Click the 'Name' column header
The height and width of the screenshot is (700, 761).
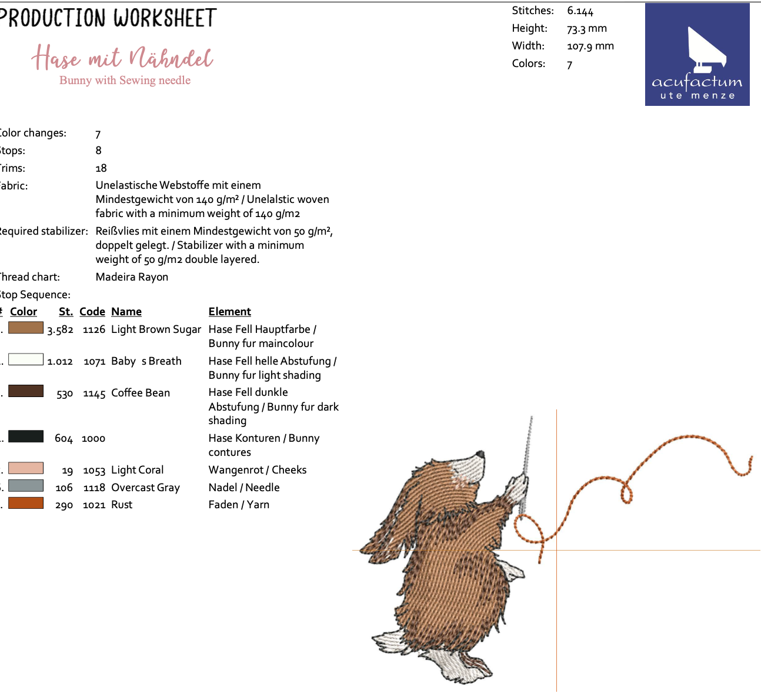coord(126,312)
